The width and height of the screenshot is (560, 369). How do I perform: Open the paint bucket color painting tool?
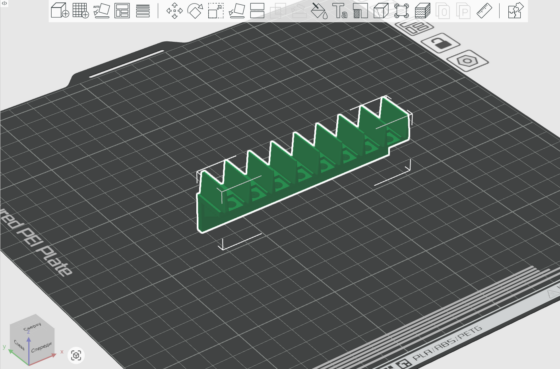tap(319, 10)
